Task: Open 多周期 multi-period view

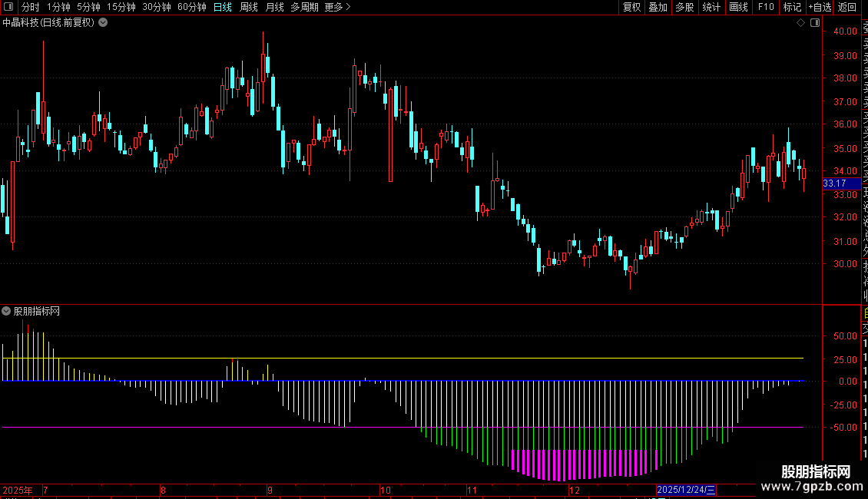Action: (x=304, y=7)
